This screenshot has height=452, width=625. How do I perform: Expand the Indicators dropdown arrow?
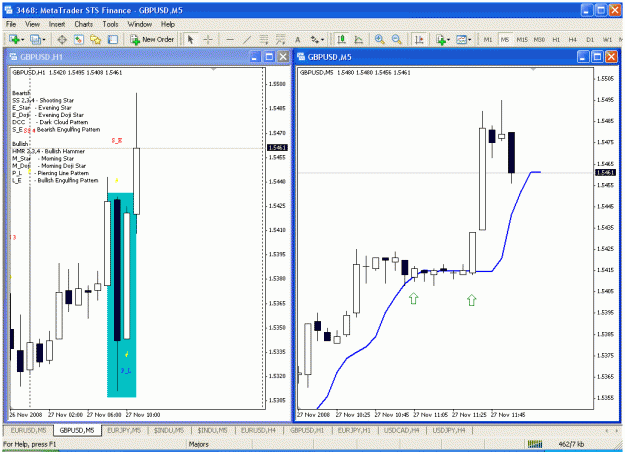[x=448, y=40]
